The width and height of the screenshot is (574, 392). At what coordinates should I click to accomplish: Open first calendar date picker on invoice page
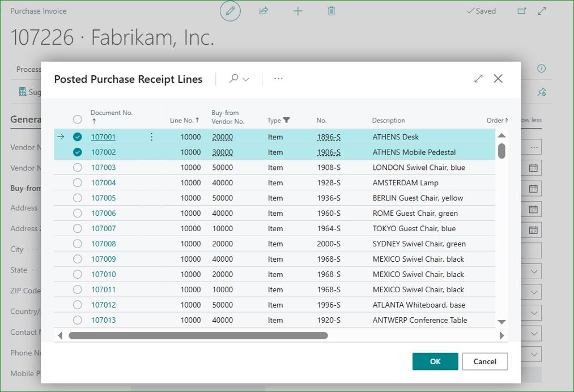tap(533, 168)
